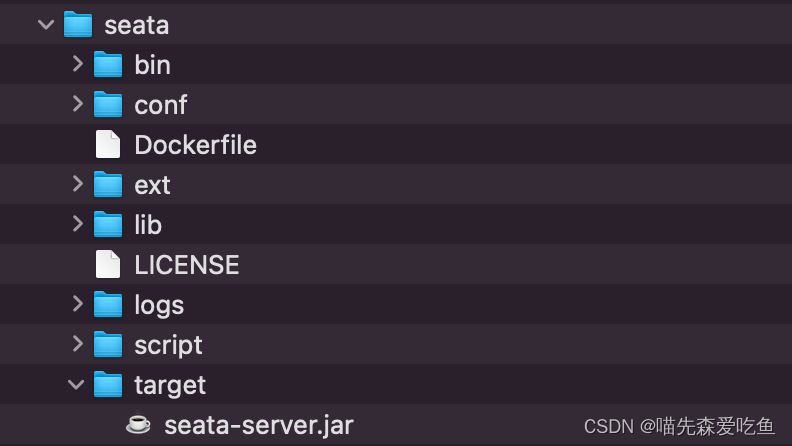Expand the script folder chevron
792x446 pixels.
pos(77,344)
